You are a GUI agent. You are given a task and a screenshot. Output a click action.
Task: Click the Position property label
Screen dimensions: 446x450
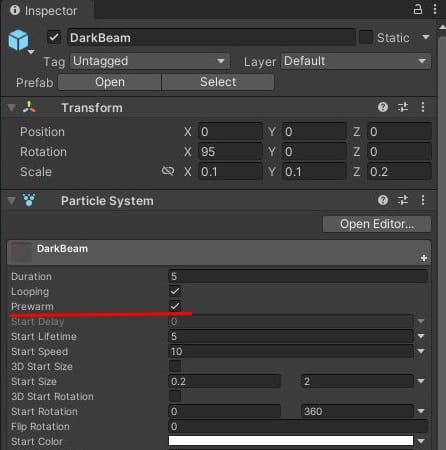42,132
